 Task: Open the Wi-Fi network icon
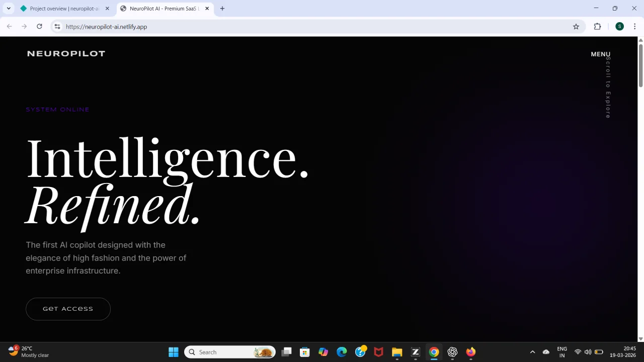(578, 352)
